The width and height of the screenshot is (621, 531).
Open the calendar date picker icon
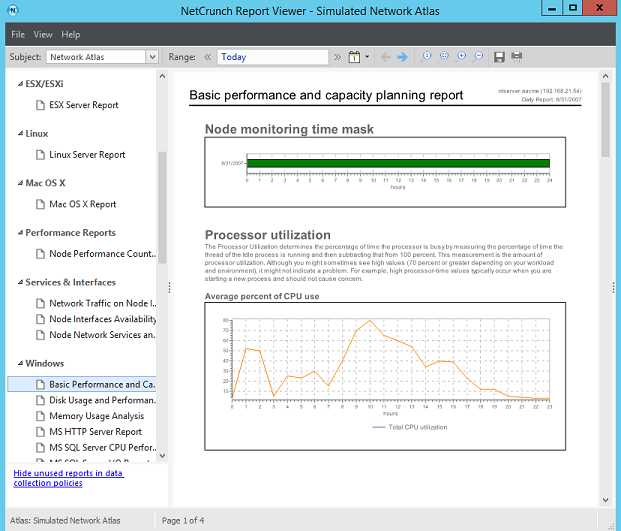(x=354, y=57)
